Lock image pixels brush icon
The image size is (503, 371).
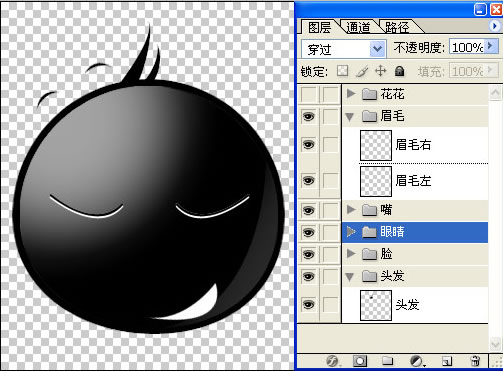pyautogui.click(x=362, y=71)
